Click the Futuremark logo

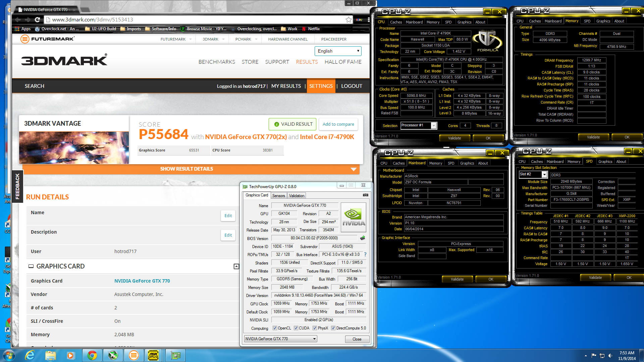(47, 39)
